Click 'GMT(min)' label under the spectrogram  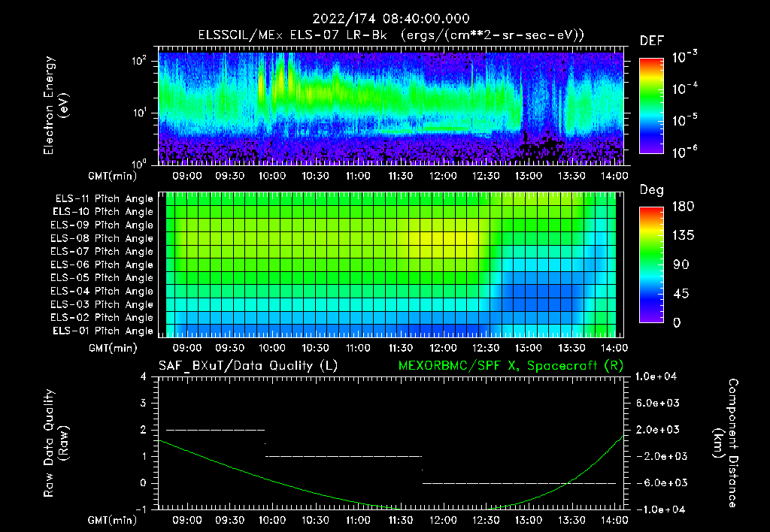coord(113,176)
